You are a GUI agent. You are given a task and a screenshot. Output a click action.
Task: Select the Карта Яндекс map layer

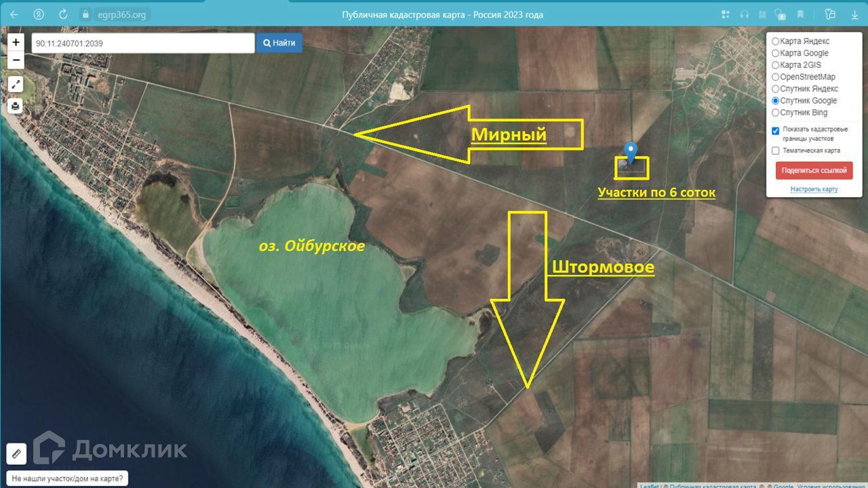[x=776, y=41]
